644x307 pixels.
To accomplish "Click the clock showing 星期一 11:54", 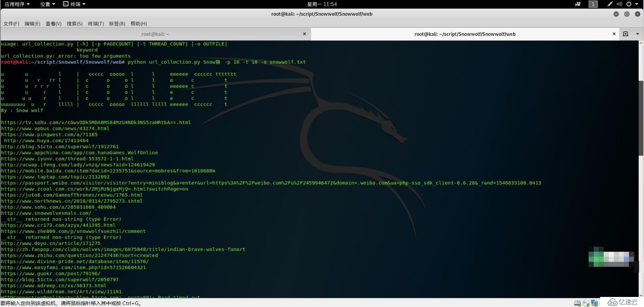I will tap(322, 4).
